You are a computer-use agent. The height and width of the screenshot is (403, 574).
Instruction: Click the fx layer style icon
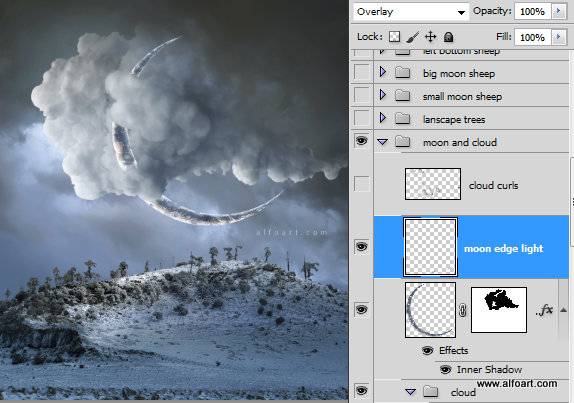(544, 310)
